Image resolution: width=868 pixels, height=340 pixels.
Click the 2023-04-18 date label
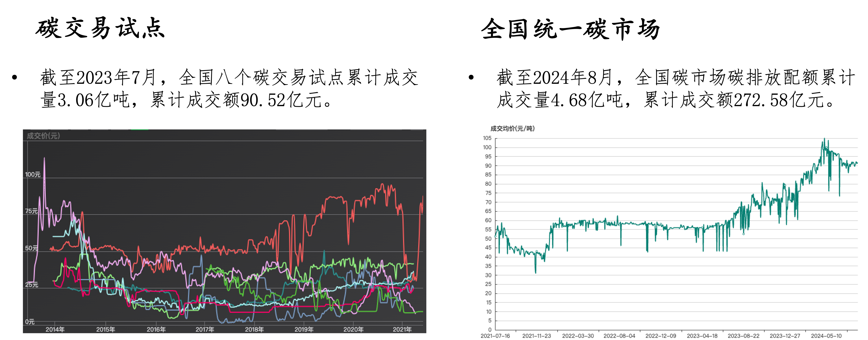pos(702,336)
